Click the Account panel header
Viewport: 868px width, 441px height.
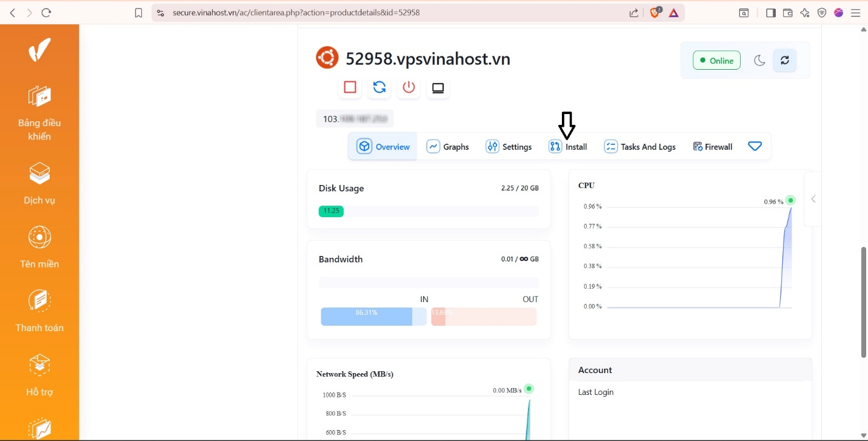pos(690,370)
